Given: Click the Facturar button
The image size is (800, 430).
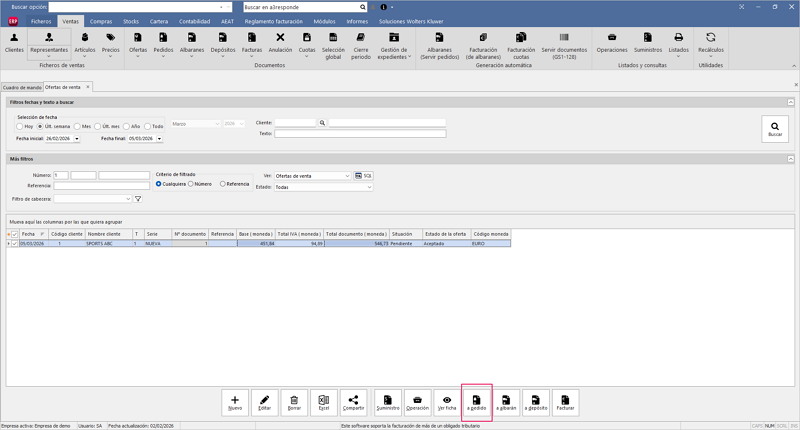Looking at the screenshot, I should point(565,402).
